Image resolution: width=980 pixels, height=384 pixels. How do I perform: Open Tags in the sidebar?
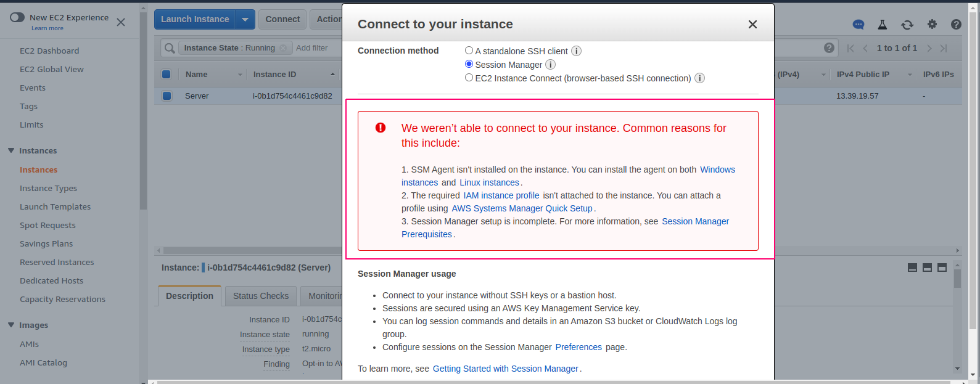coord(28,106)
